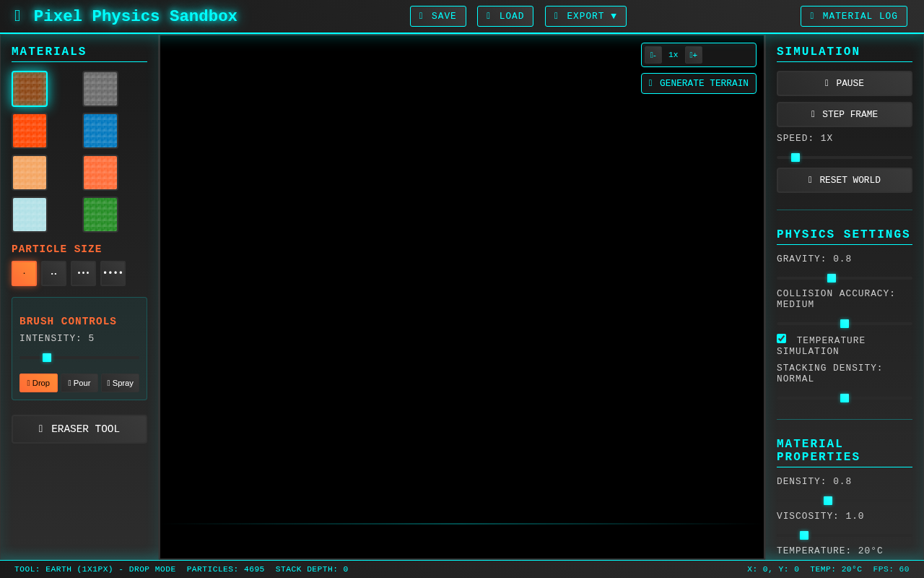Click the canvas zoom out button
This screenshot has width=924, height=578.
[653, 55]
